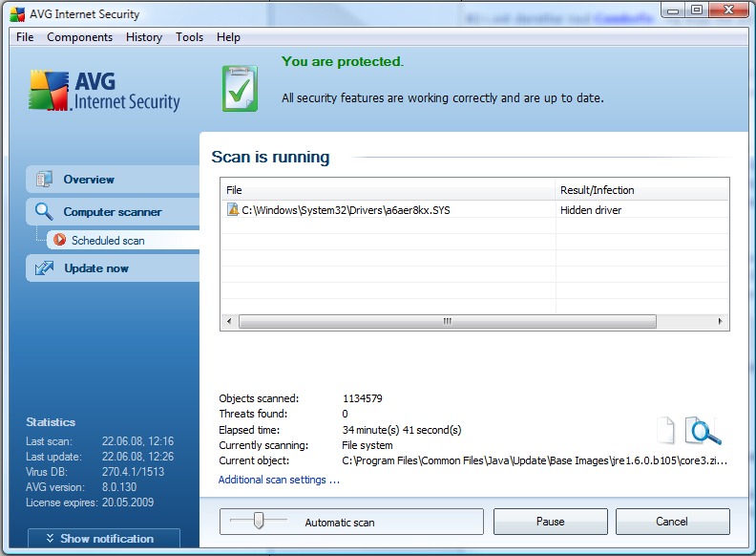Click the Threats found value 0

[x=345, y=414]
